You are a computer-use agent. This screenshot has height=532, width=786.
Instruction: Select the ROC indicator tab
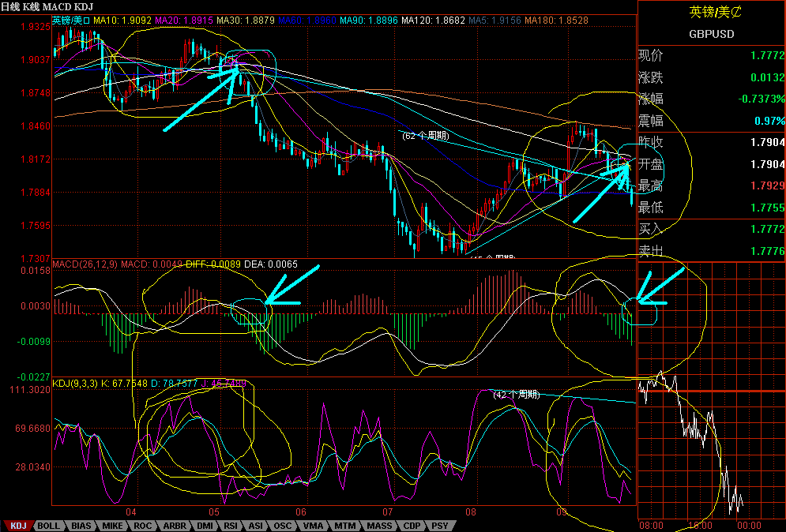point(142,526)
